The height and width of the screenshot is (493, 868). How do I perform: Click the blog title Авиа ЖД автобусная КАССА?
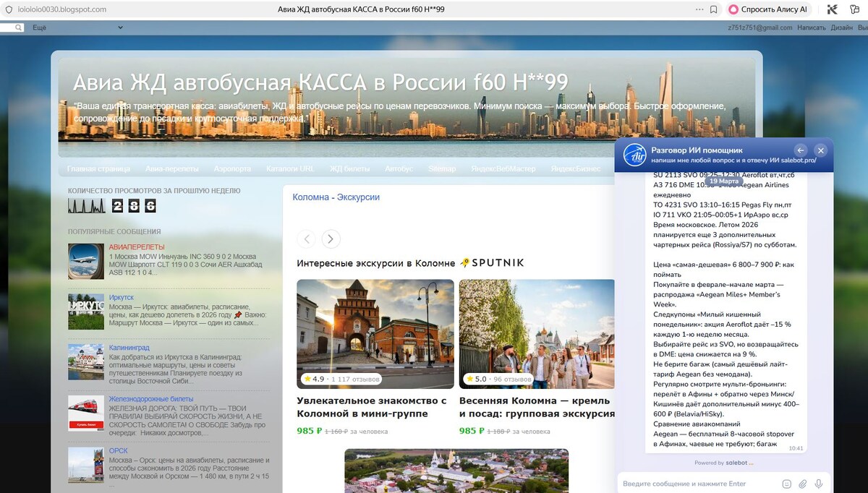[320, 82]
